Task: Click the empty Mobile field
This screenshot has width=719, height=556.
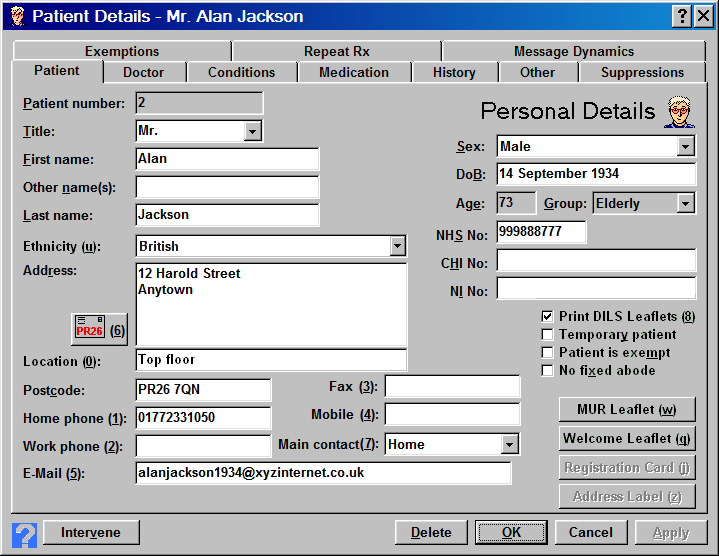Action: click(x=453, y=414)
